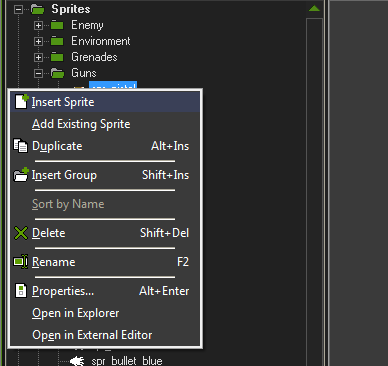Choose Open in Explorer
This screenshot has height=366, width=388.
(x=105, y=313)
